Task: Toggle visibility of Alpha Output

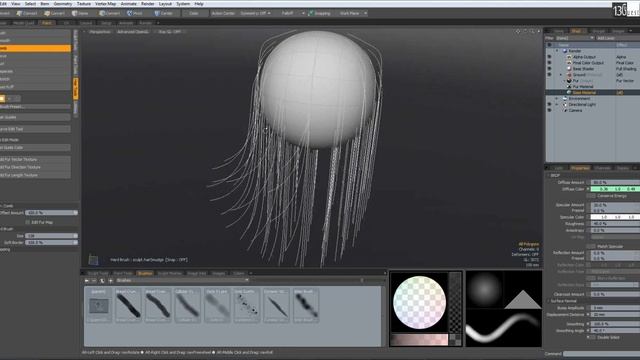Action: pyautogui.click(x=549, y=57)
